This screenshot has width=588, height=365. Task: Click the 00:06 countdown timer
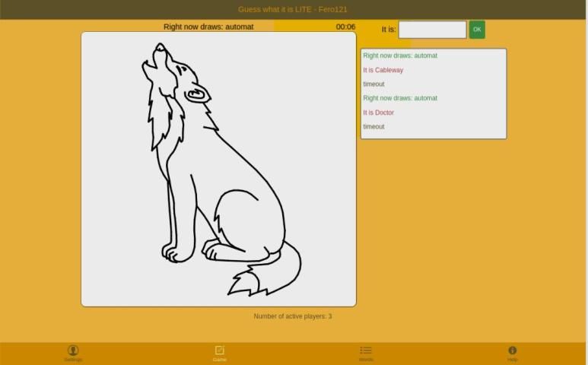345,27
